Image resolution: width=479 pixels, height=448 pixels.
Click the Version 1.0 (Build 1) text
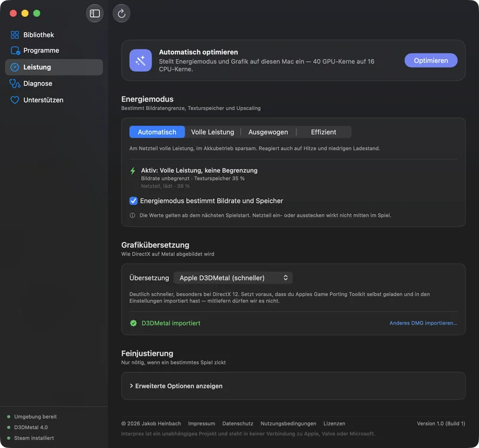click(441, 423)
